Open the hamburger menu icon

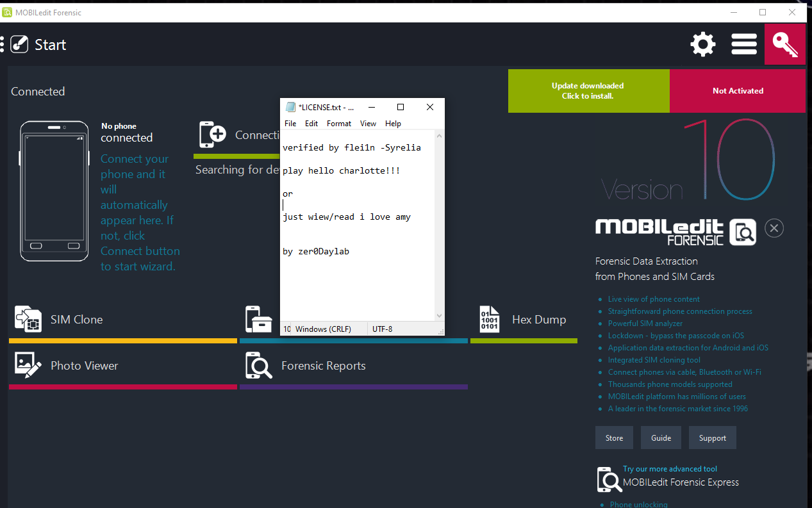744,44
